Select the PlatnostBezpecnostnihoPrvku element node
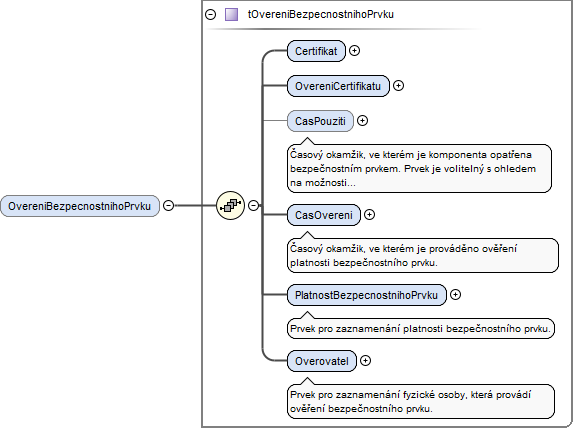The height and width of the screenshot is (429, 574). [367, 295]
